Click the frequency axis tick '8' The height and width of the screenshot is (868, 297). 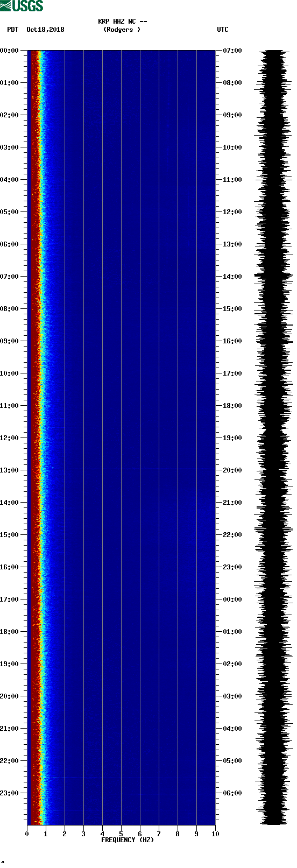[x=178, y=834]
